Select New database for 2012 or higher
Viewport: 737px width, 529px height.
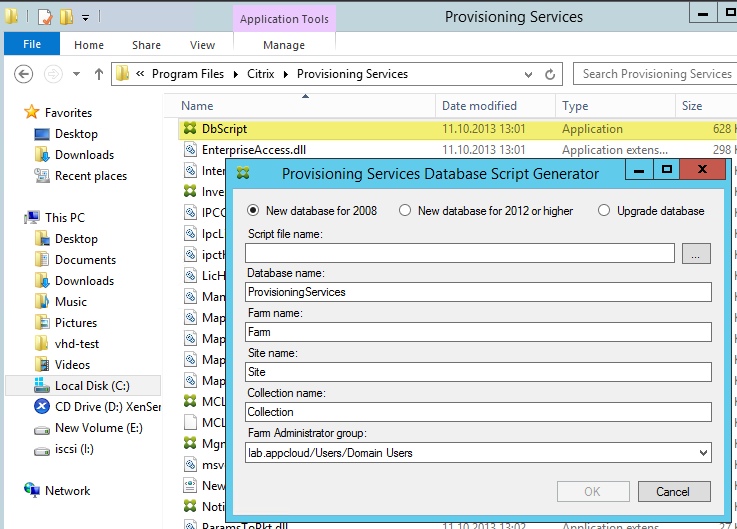(405, 210)
